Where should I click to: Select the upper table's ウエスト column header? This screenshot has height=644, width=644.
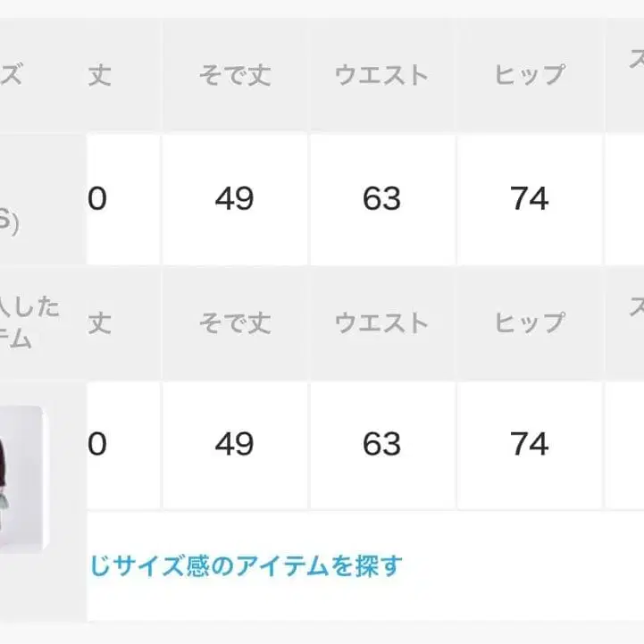click(x=381, y=76)
